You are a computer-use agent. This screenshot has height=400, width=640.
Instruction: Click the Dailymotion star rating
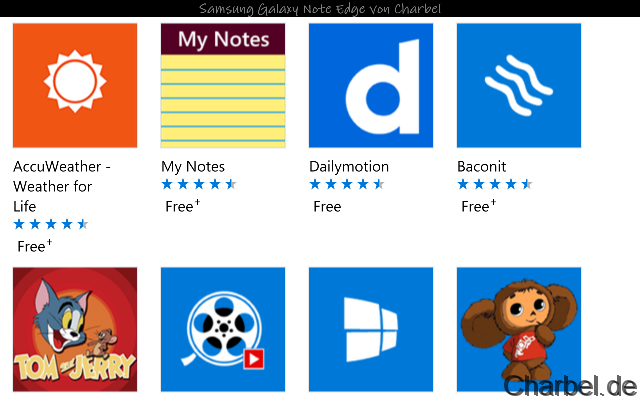(347, 184)
